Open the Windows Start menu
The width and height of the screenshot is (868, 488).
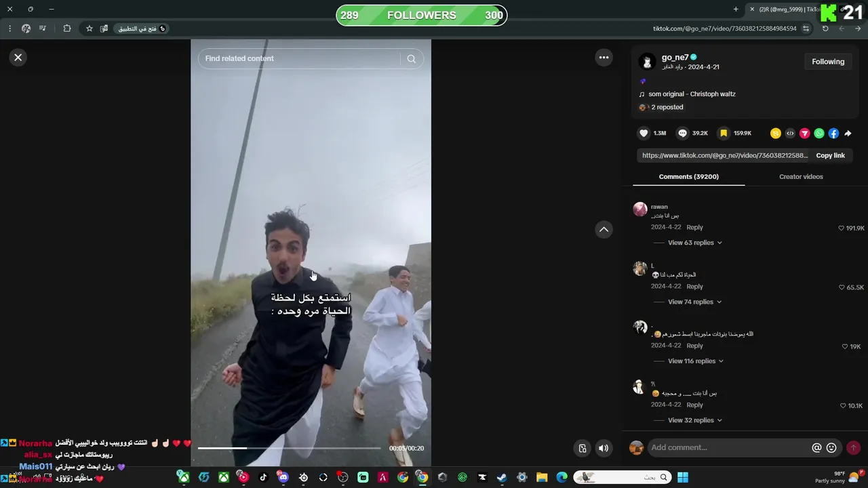tap(683, 477)
